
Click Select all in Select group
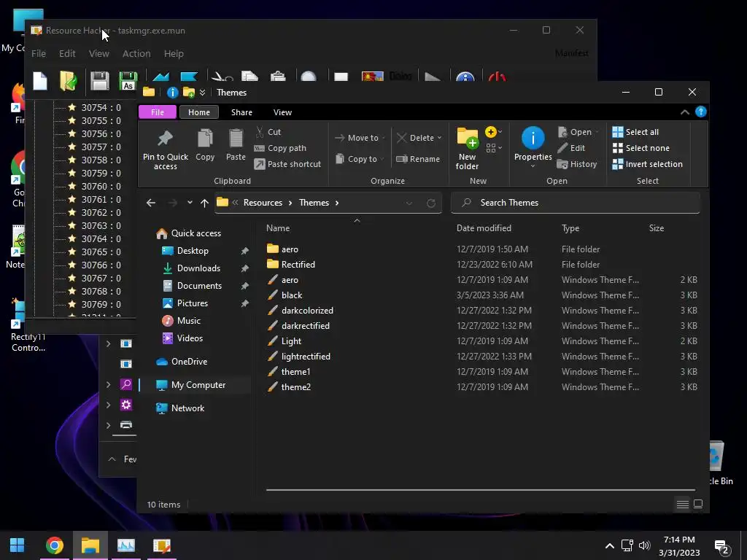[x=635, y=132]
